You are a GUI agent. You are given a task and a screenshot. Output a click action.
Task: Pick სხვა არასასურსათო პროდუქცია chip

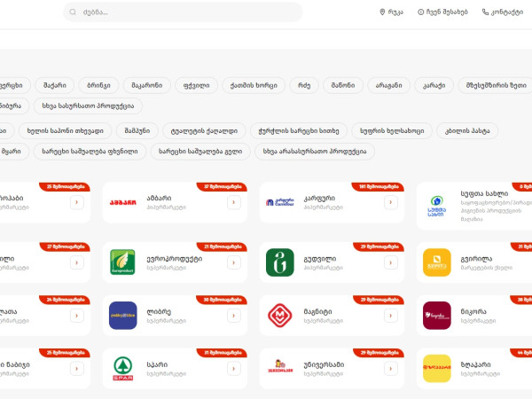[315, 151]
